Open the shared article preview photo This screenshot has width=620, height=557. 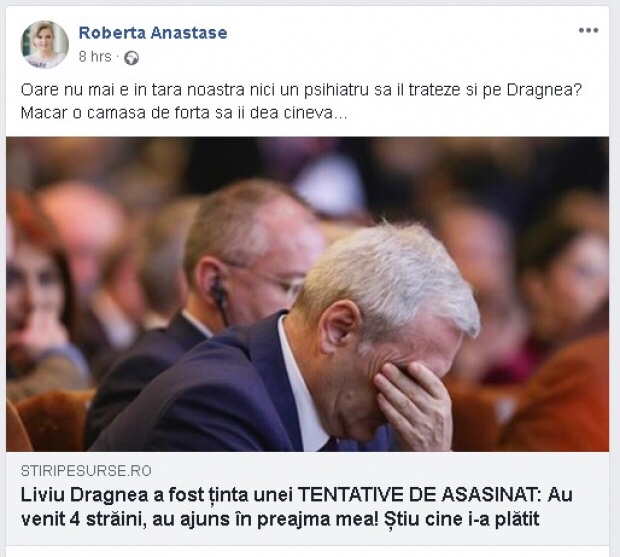[307, 294]
